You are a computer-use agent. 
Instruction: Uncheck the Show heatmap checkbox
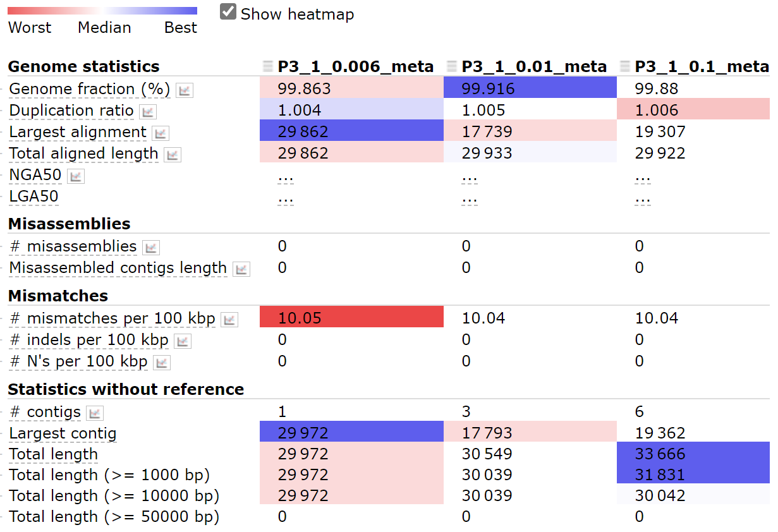[x=228, y=11]
